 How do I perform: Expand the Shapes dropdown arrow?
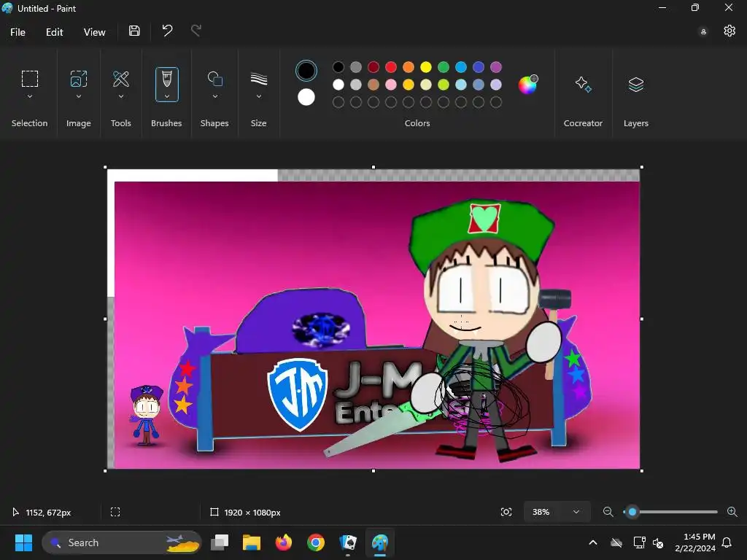pyautogui.click(x=215, y=96)
